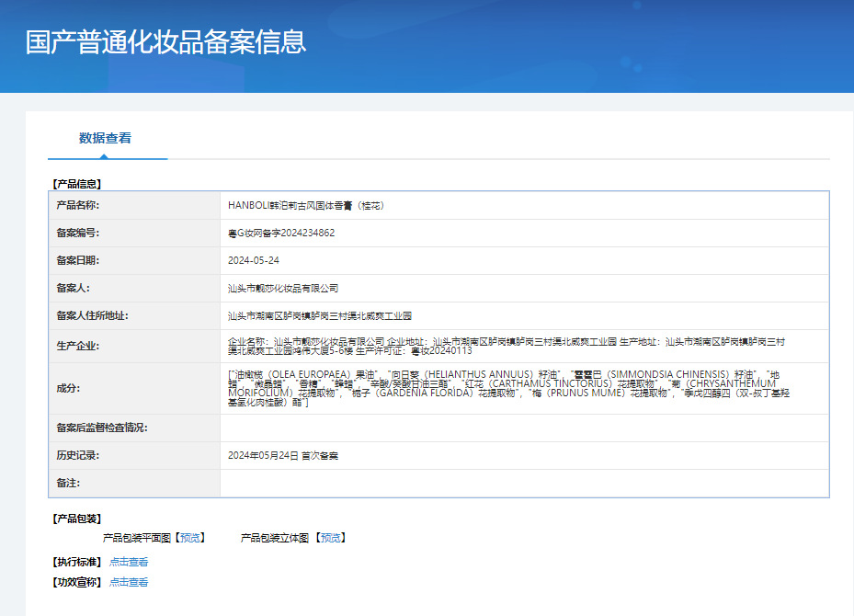Click the 备案人住所地址 address value
854x616 pixels.
[320, 316]
